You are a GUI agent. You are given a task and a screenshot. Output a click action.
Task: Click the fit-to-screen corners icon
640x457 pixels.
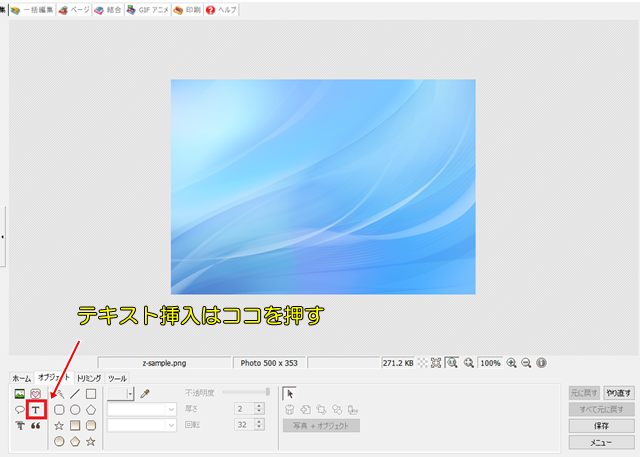(x=436, y=363)
